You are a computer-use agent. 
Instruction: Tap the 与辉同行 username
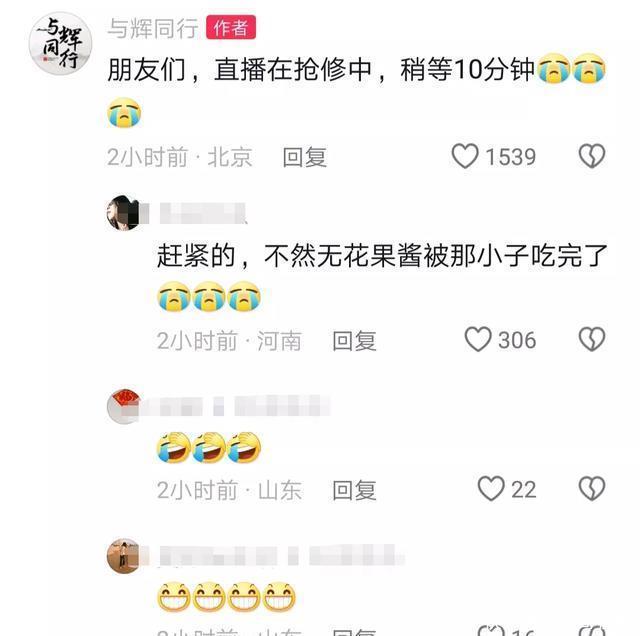tap(153, 28)
